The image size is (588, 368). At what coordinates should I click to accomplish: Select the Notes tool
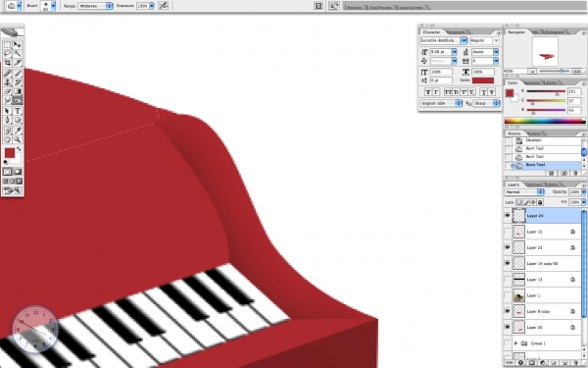[x=7, y=131]
